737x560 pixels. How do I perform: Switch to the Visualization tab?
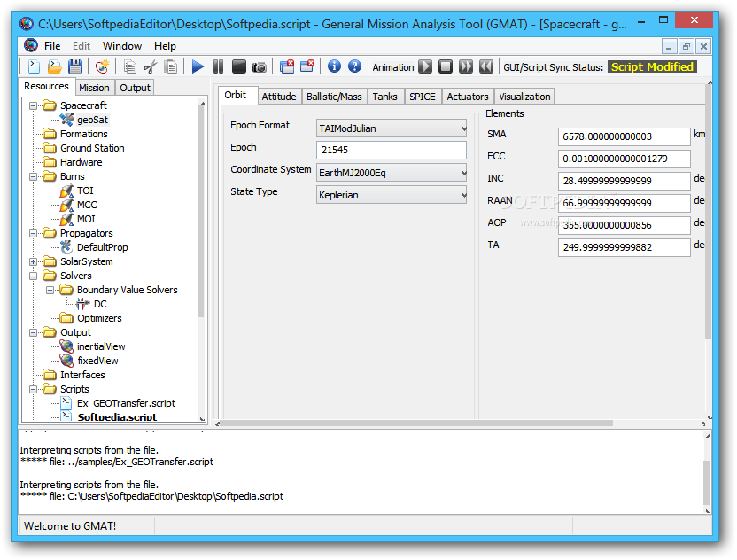pyautogui.click(x=524, y=97)
